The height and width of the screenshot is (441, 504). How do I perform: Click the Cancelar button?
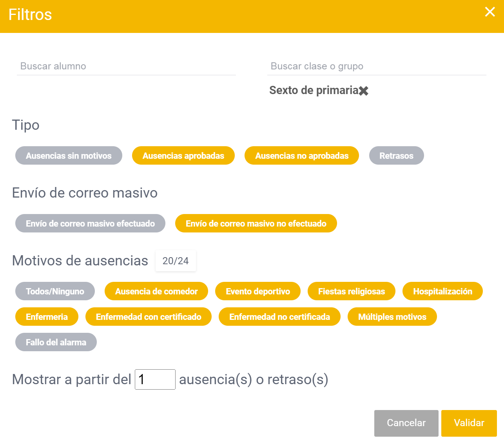pyautogui.click(x=406, y=423)
